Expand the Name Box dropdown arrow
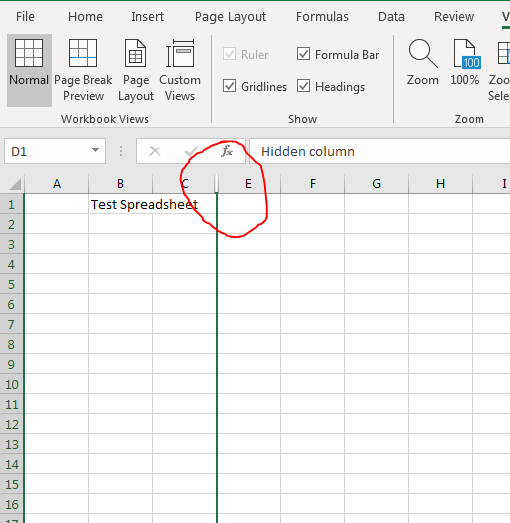The height and width of the screenshot is (523, 510). click(x=95, y=151)
